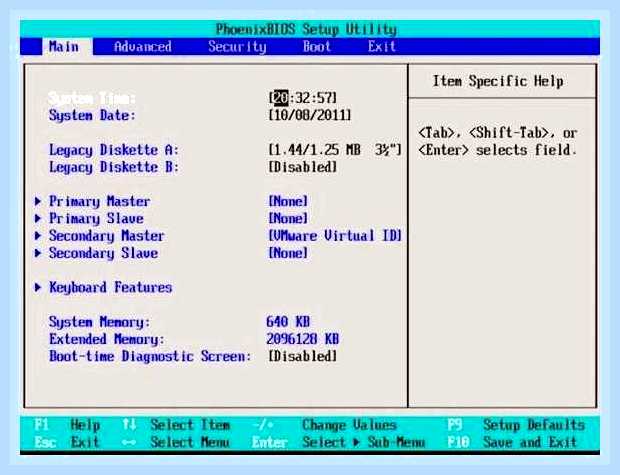620x475 pixels.
Task: Select Primary Slave None value
Action: 288,219
